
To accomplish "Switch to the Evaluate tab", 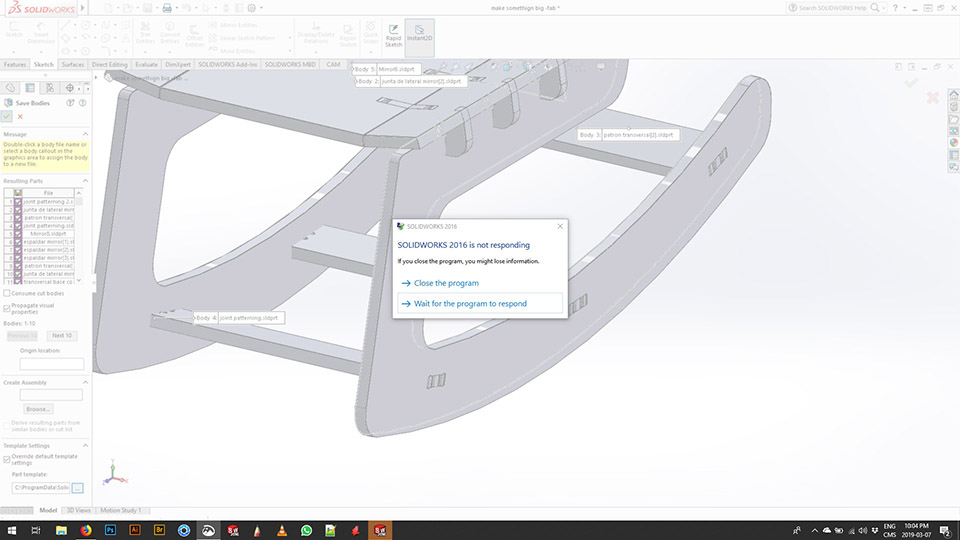I will (x=146, y=64).
